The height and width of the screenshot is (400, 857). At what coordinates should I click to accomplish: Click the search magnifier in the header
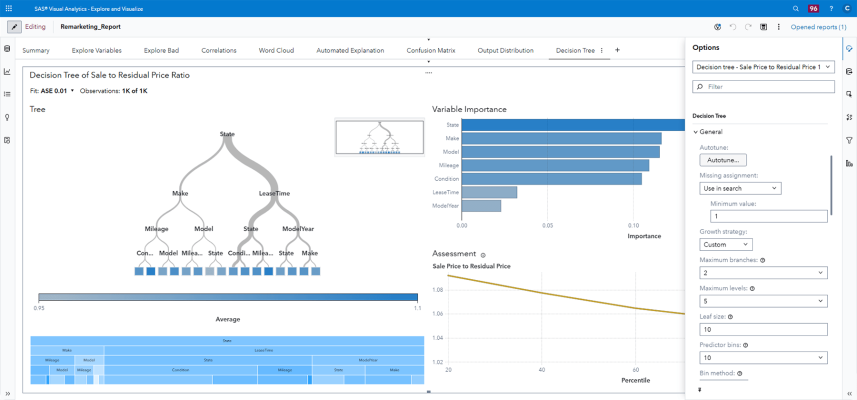click(x=793, y=8)
